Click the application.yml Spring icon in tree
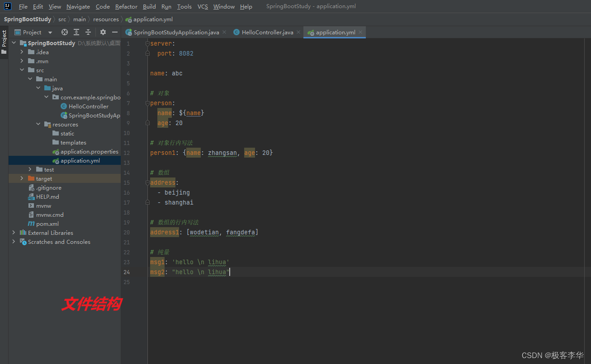This screenshot has width=591, height=364. (x=56, y=161)
